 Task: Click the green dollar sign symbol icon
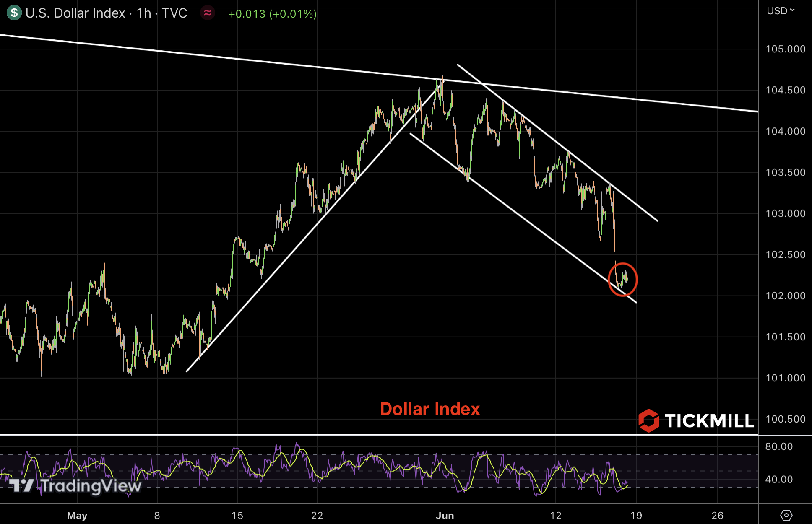(14, 13)
